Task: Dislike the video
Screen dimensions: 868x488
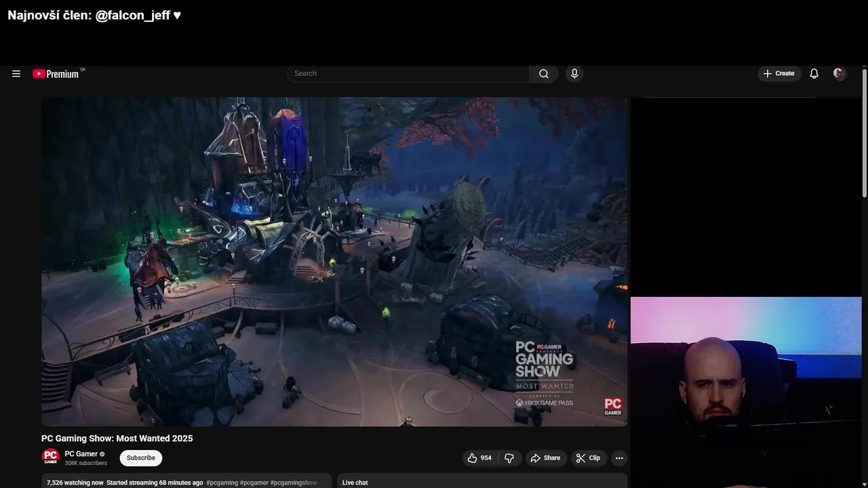Action: tap(509, 458)
